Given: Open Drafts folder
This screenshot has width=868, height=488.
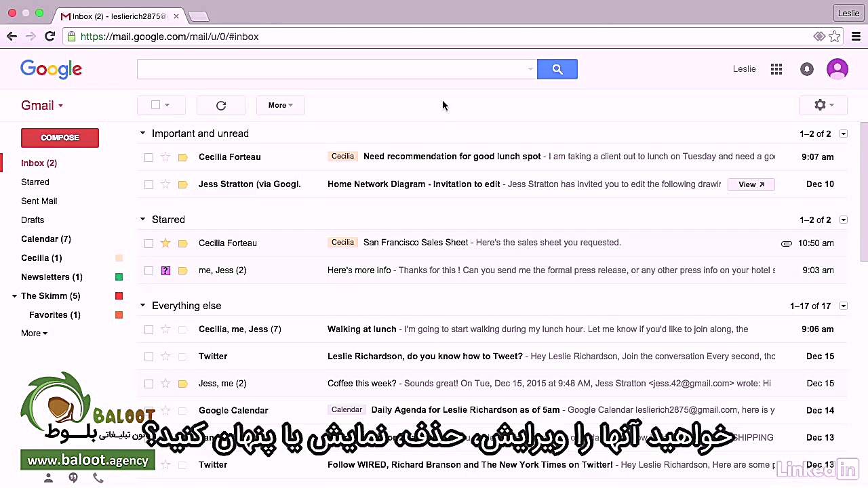Looking at the screenshot, I should click(x=33, y=220).
